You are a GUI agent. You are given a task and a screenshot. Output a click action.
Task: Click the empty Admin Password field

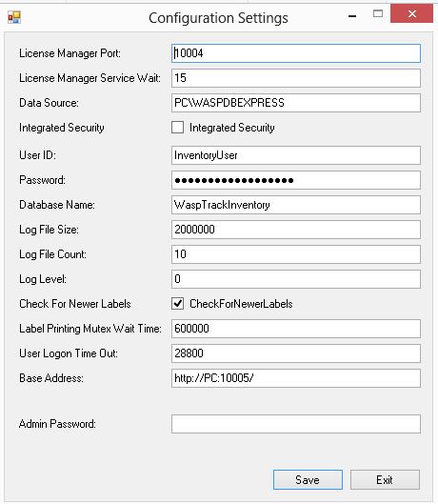tap(295, 424)
